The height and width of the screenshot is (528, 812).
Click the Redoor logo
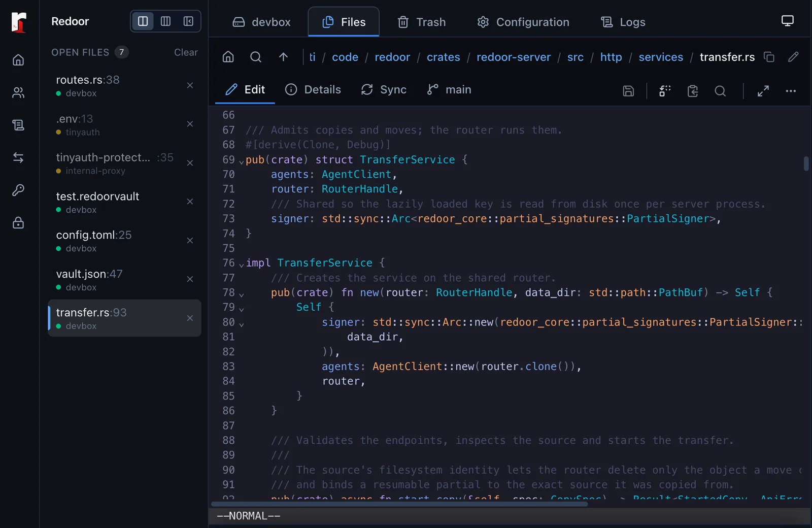pyautogui.click(x=19, y=22)
